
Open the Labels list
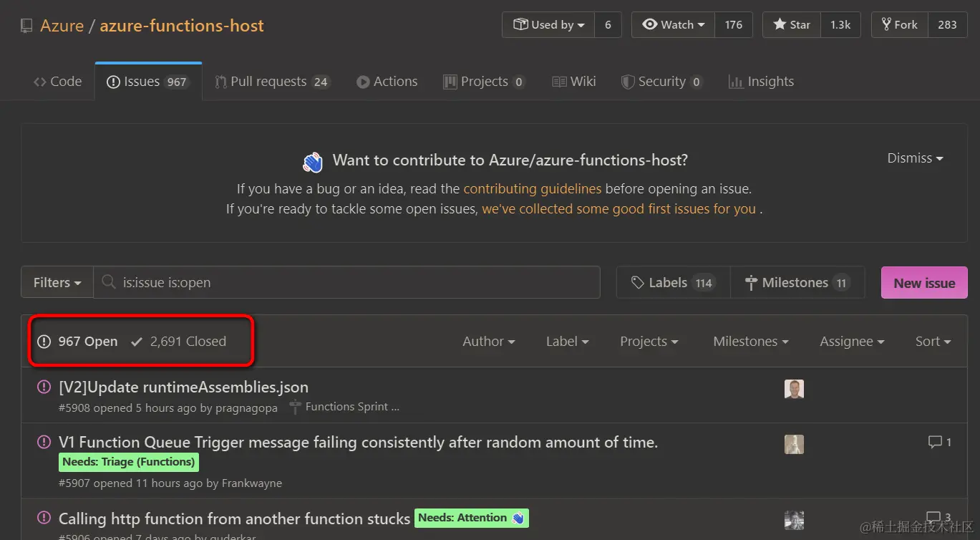(673, 282)
